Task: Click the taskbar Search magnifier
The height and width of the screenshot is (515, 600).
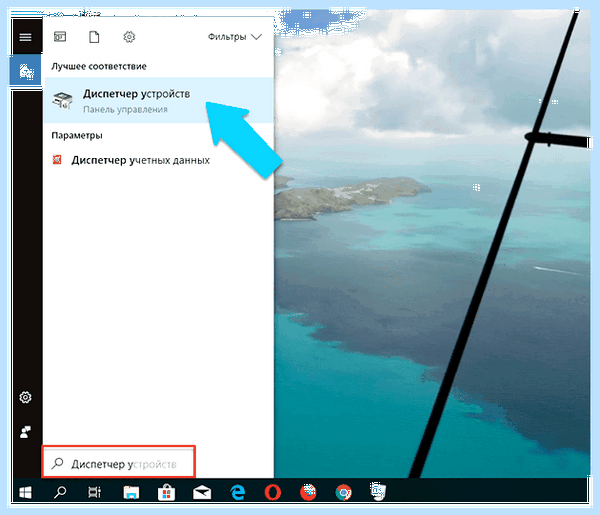Action: point(60,492)
